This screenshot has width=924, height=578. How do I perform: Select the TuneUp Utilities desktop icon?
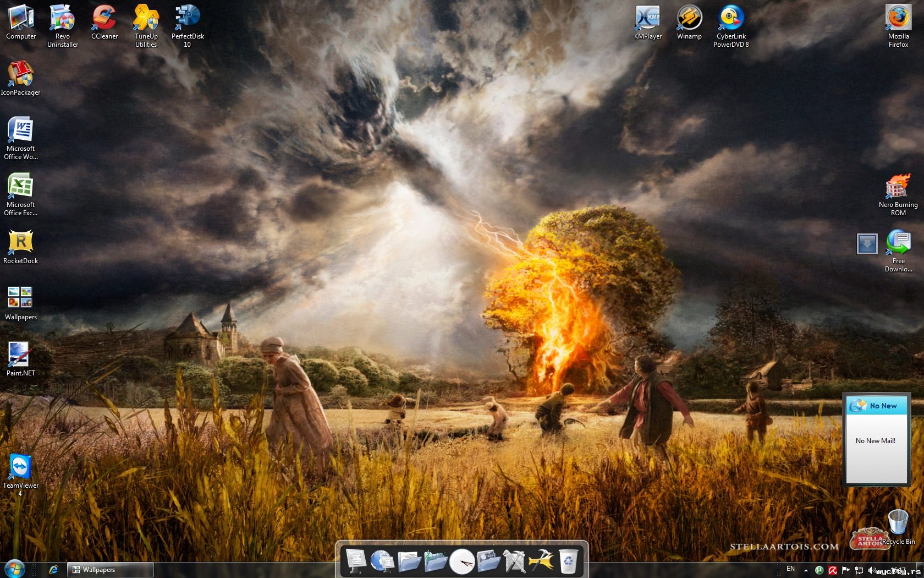[x=146, y=26]
